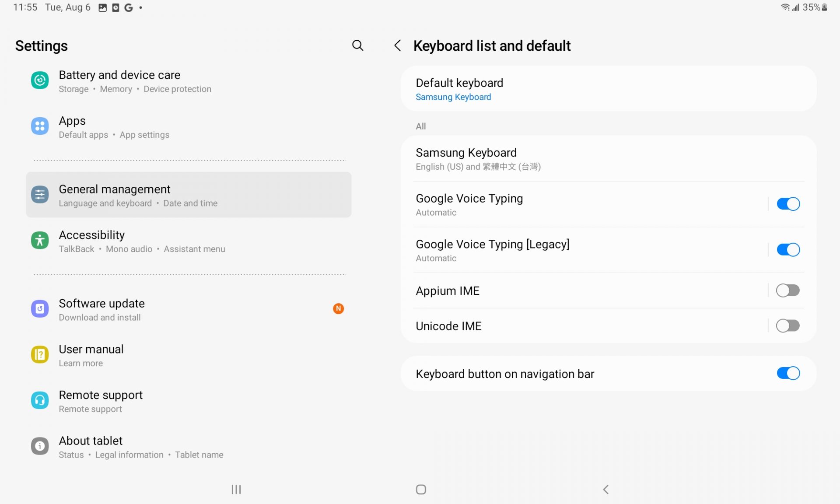This screenshot has width=840, height=504.
Task: Go back from Keyboard list and default
Action: click(397, 45)
